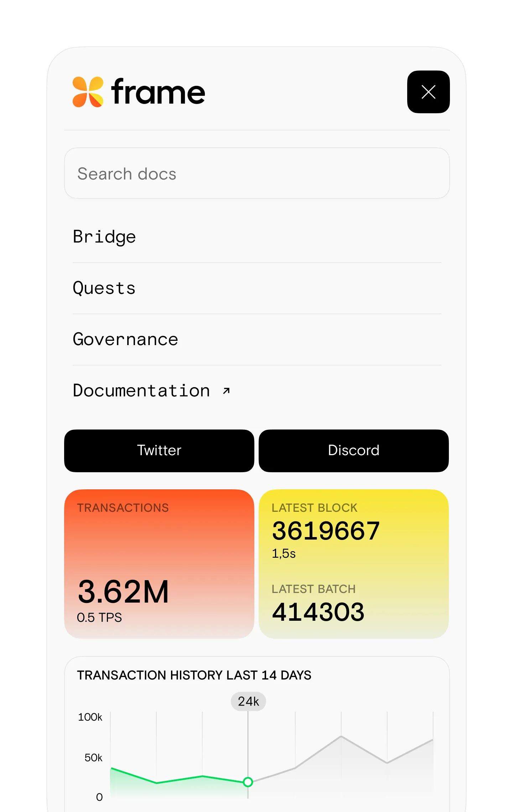
Task: Close the menu with the X button
Action: pos(428,92)
